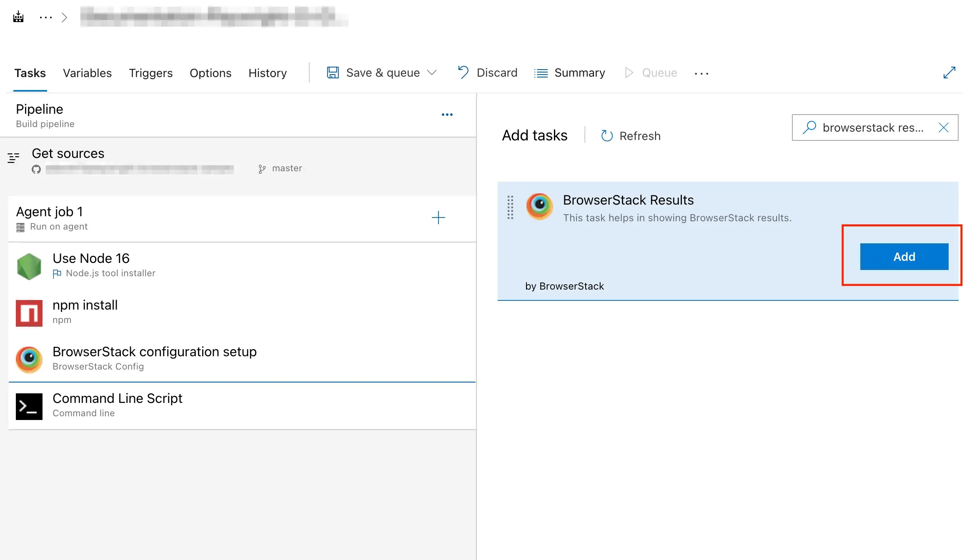972x560 pixels.
Task: Click the Add button for BrowserStack Results
Action: pyautogui.click(x=904, y=257)
